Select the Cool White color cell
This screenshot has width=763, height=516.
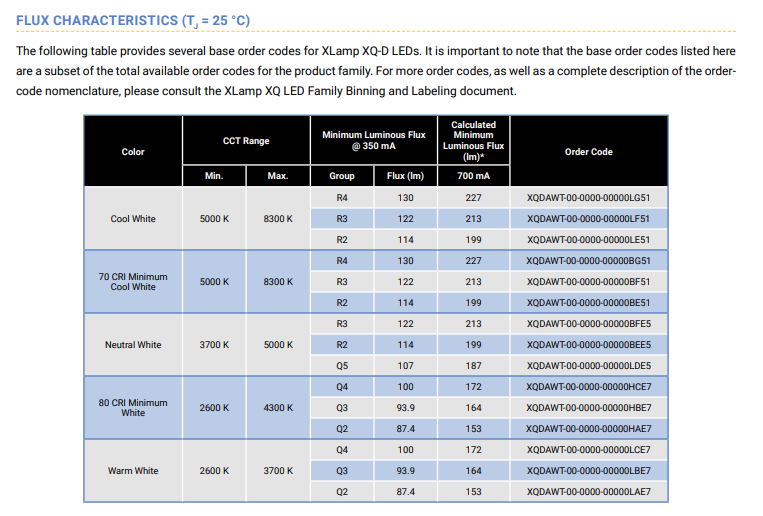(133, 219)
